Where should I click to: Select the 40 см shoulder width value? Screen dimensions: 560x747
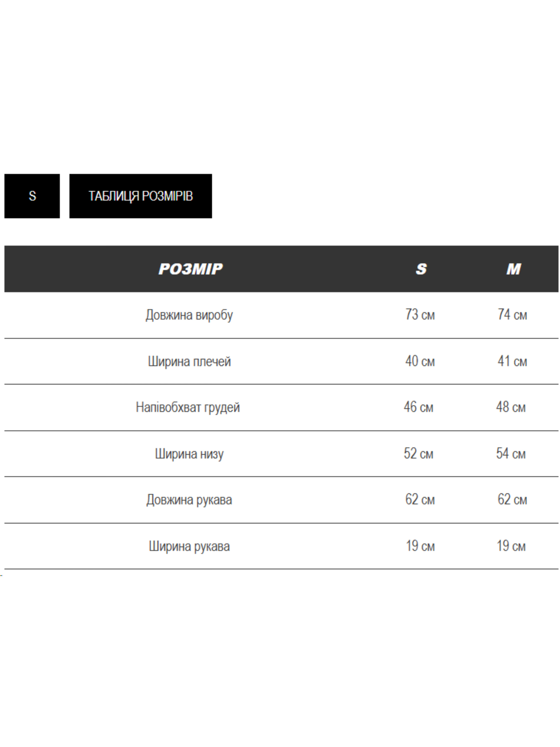pyautogui.click(x=420, y=361)
